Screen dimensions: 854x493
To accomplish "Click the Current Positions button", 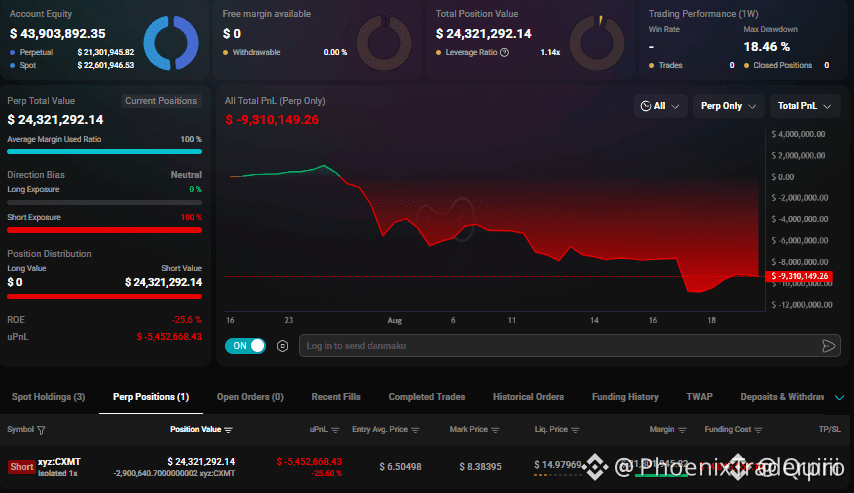I will (161, 101).
